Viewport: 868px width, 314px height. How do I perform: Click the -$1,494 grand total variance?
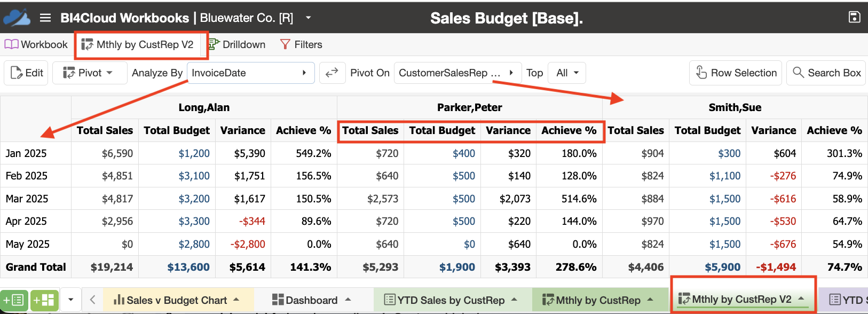776,267
